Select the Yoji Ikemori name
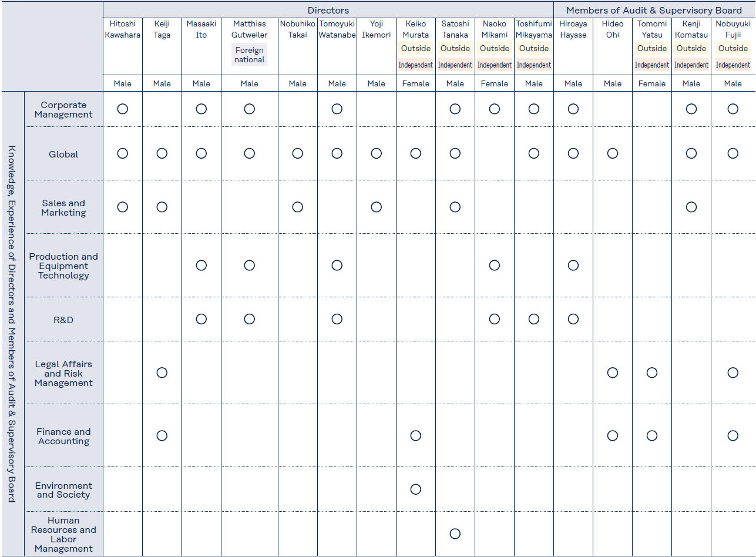Screen dimensions: 756x557 click(x=377, y=29)
